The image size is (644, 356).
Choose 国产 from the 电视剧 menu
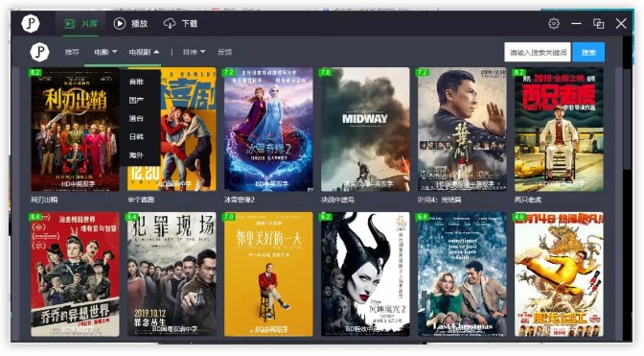click(136, 100)
